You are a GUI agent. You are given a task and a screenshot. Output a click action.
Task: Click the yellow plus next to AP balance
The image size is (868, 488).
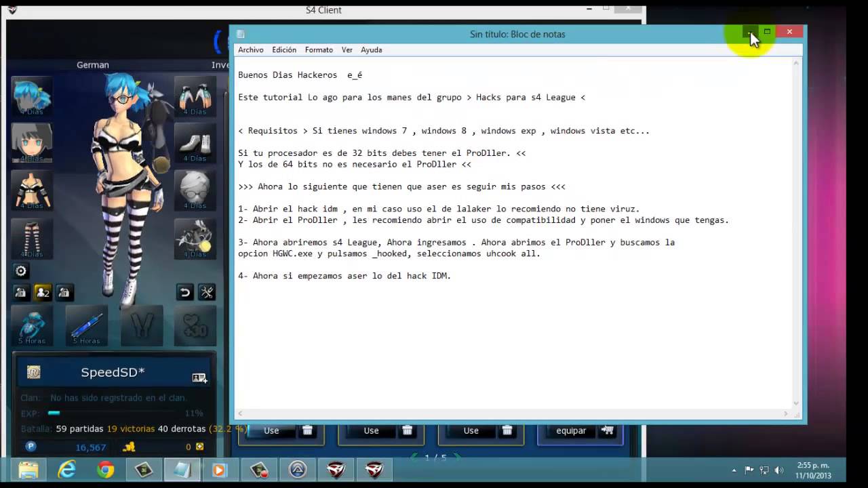tap(199, 447)
